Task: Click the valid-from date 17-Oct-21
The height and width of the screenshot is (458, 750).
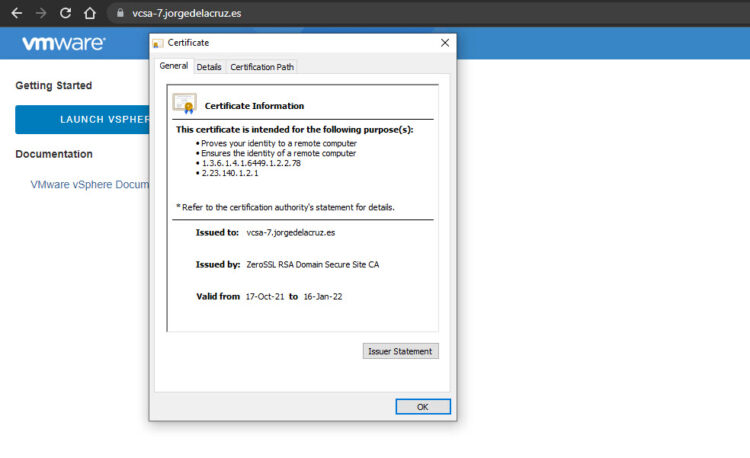Action: pyautogui.click(x=265, y=297)
